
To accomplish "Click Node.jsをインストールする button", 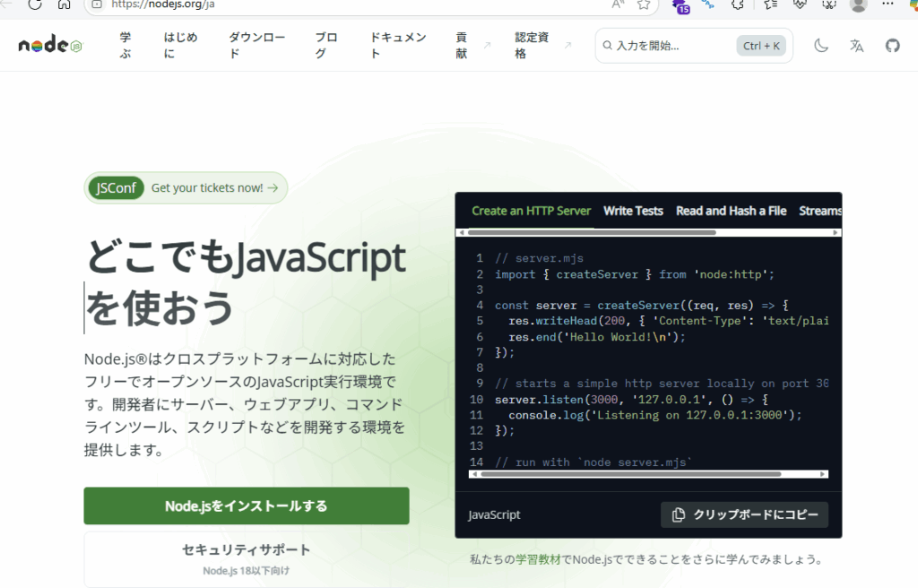I will click(x=247, y=506).
